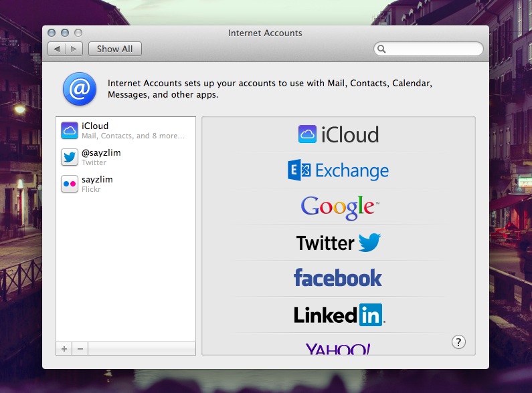The width and height of the screenshot is (532, 393).
Task: Minimize the Internet Accounts window
Action: click(65, 33)
